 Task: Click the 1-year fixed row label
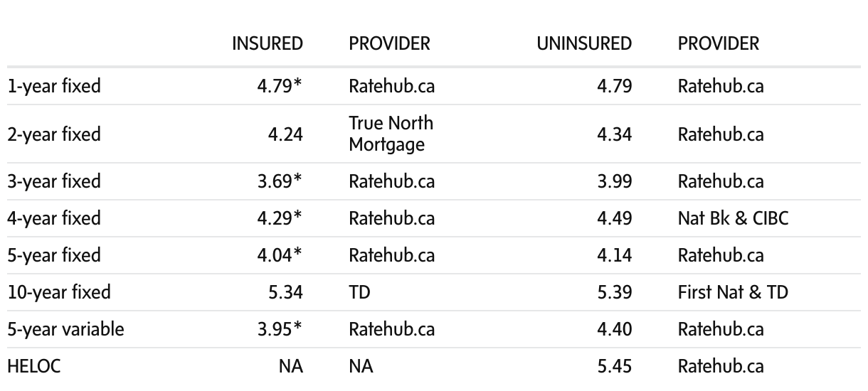(x=54, y=87)
